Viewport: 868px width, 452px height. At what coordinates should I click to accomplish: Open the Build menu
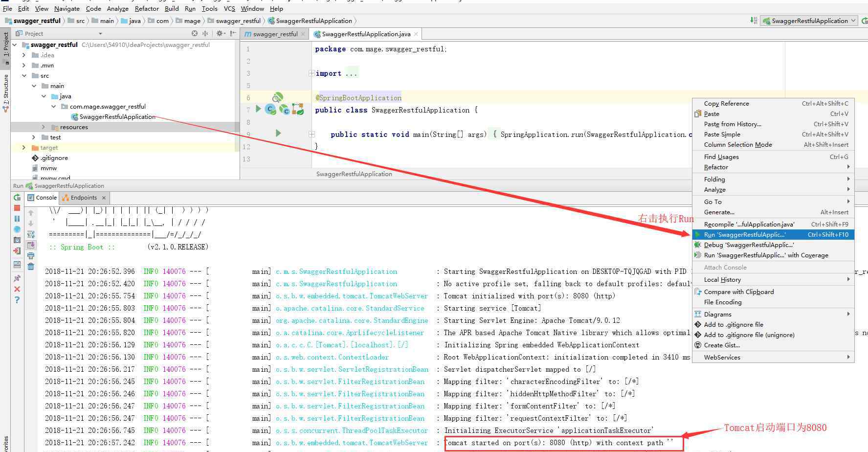[172, 8]
